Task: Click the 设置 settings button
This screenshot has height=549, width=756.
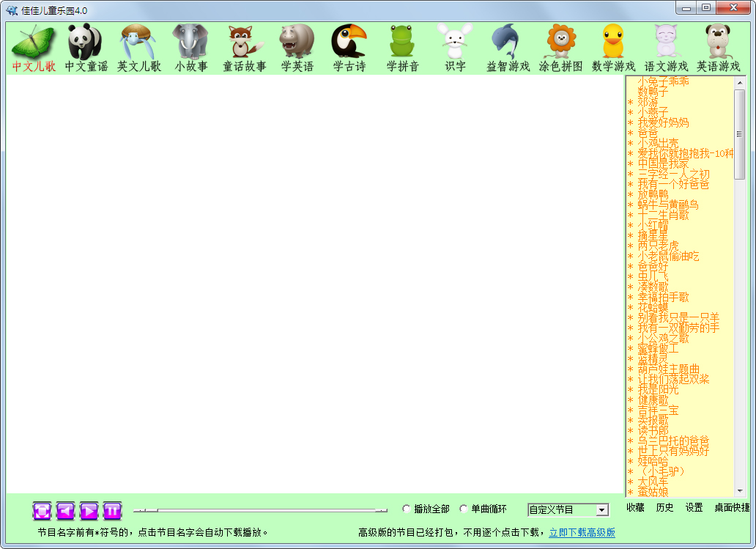Action: coord(694,508)
